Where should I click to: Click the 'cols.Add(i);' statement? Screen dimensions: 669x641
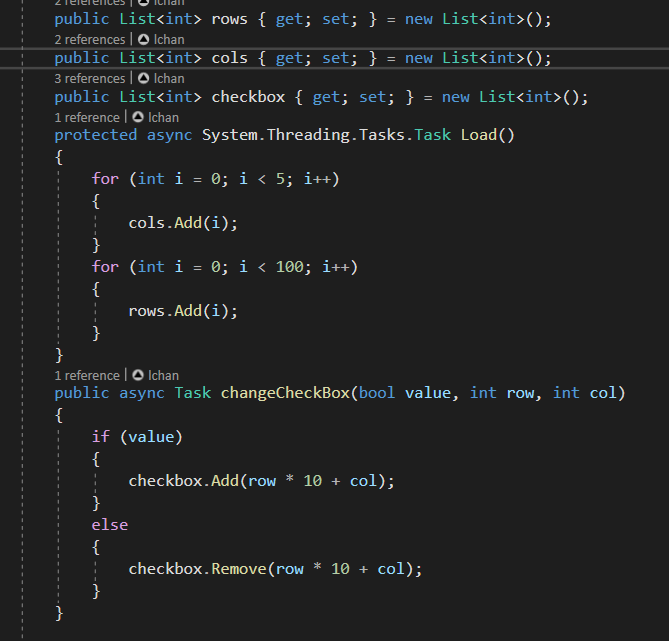183,223
